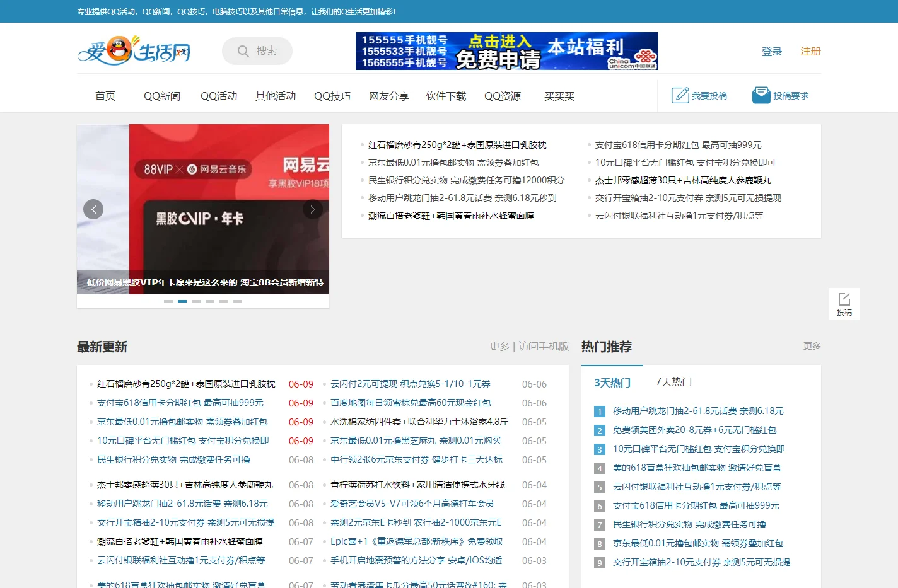The height and width of the screenshot is (588, 898).
Task: Open 最新更新 article Epic喜+1 重返德军总部
Action: tap(416, 541)
